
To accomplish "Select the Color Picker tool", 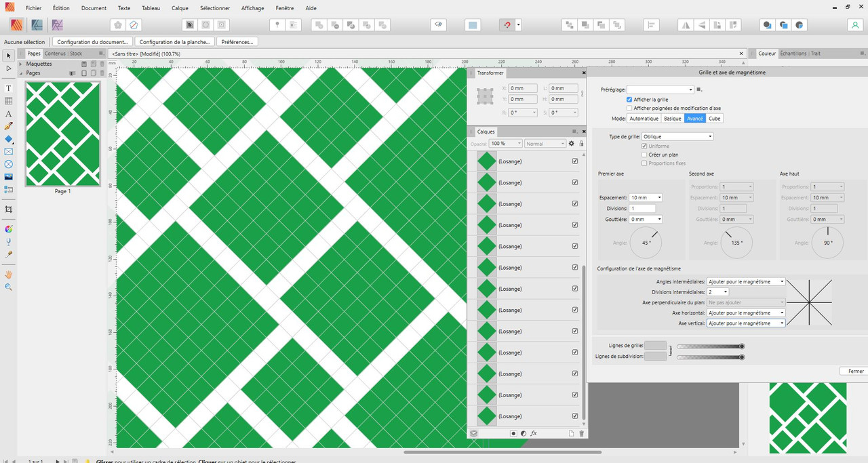I will (x=9, y=254).
